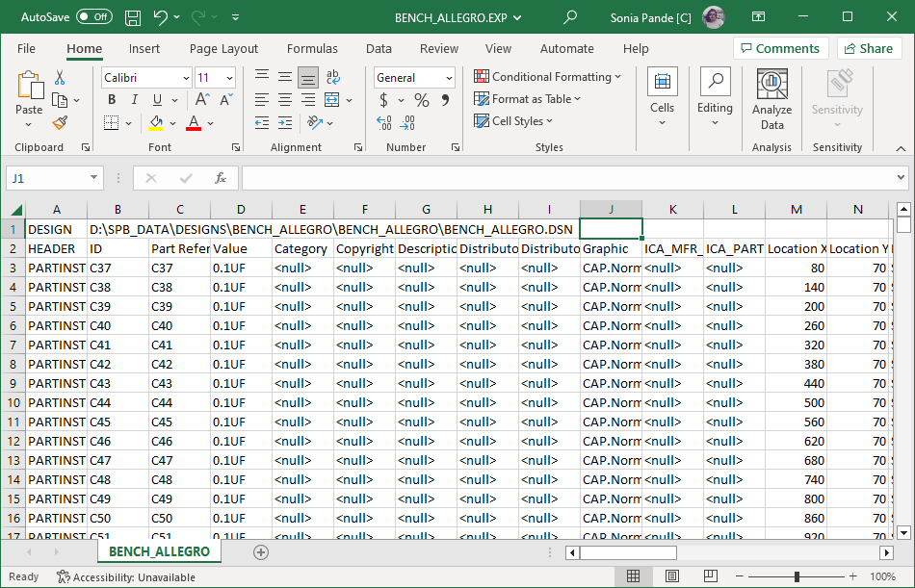Click the Share button
The image size is (915, 588).
869,49
